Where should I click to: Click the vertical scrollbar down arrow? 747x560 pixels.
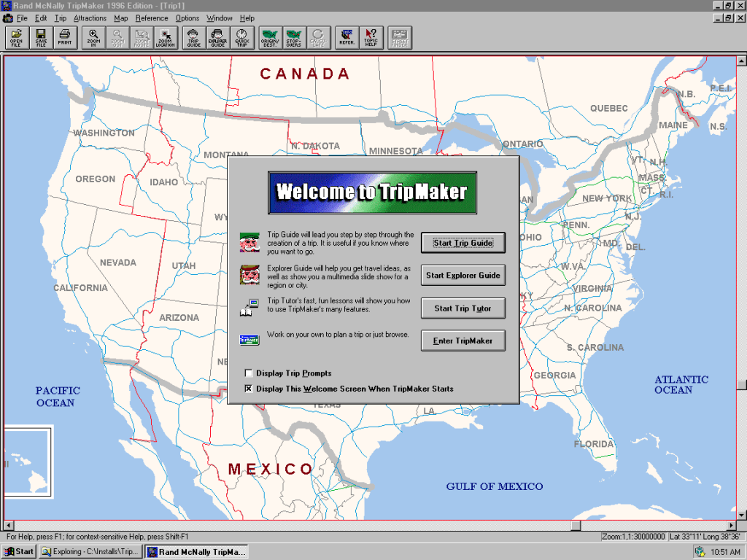point(741,514)
